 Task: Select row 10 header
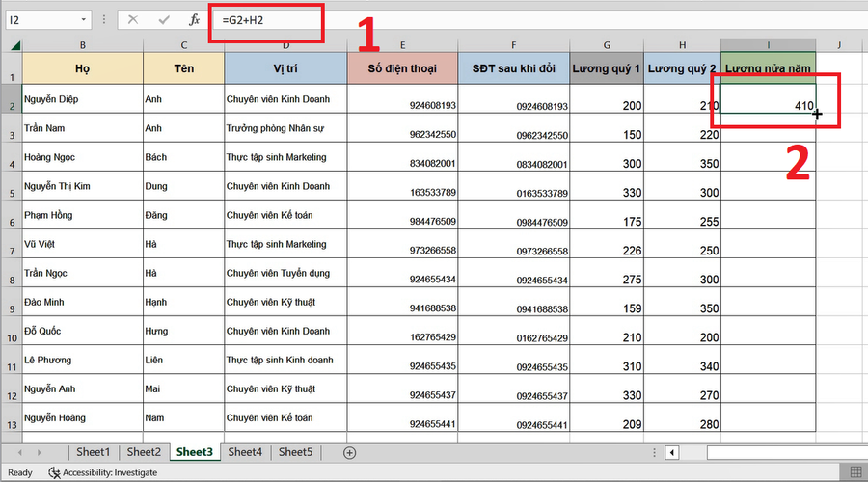tap(12, 331)
